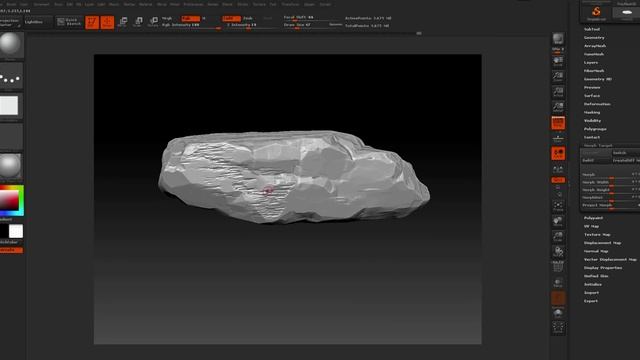The height and width of the screenshot is (360, 640).
Task: Expand the Layers section
Action: 591,62
